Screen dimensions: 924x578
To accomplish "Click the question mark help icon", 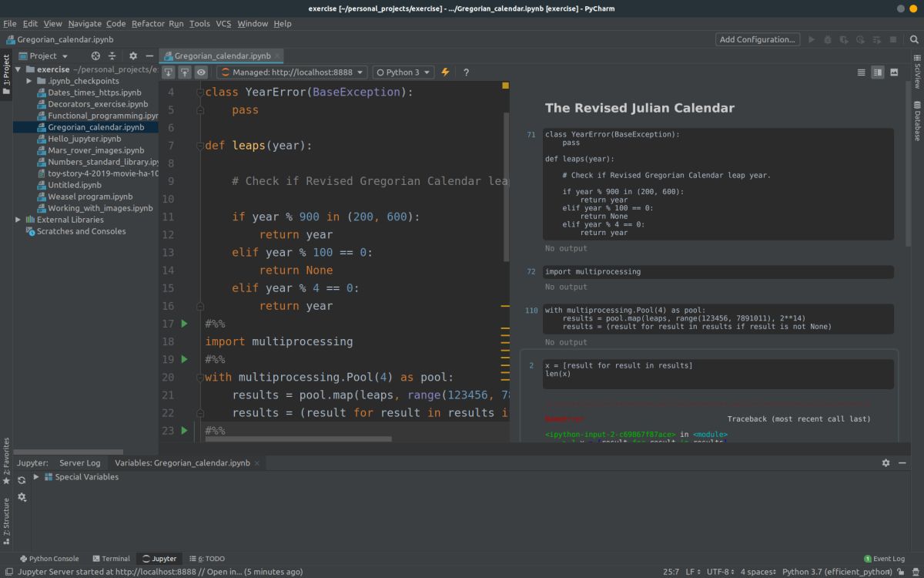I will (466, 72).
